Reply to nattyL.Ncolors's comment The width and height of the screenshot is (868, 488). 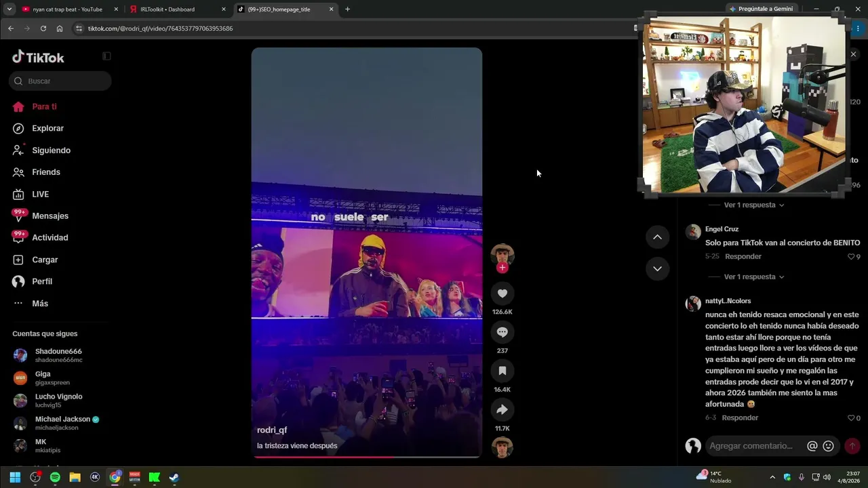click(x=740, y=418)
